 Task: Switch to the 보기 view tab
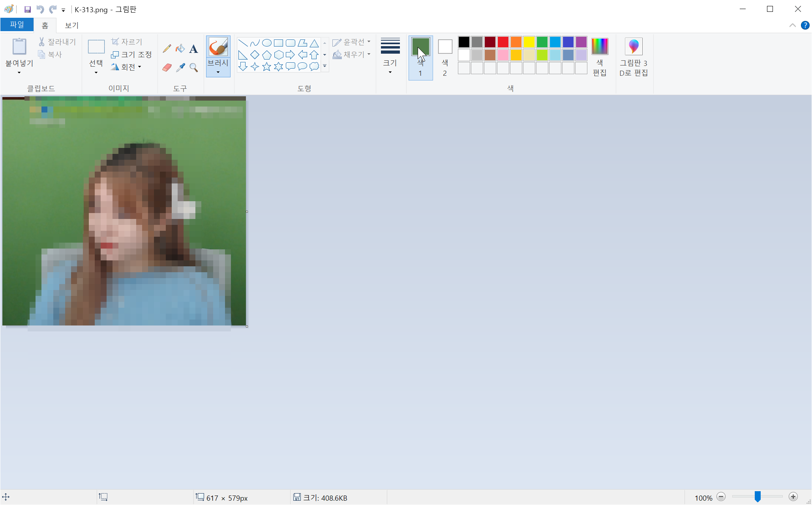[x=71, y=25]
